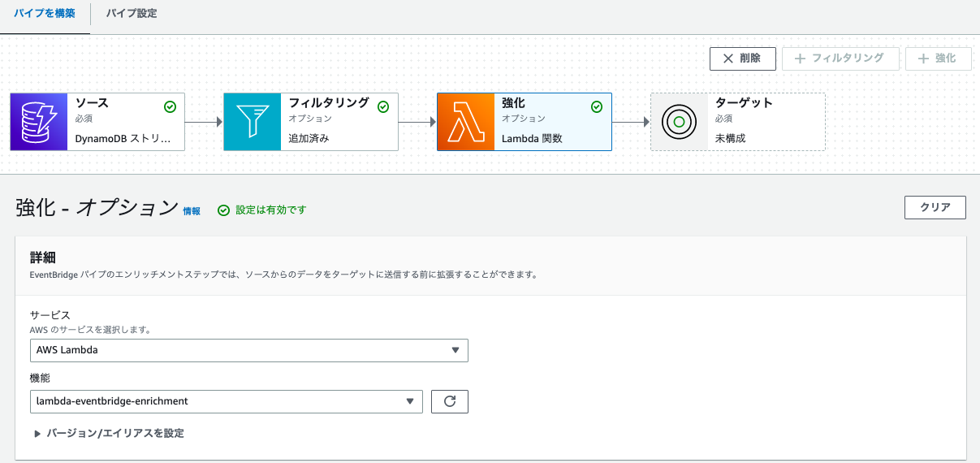The height and width of the screenshot is (463, 980).
Task: Click the Lambda enrichment icon
Action: tap(466, 122)
